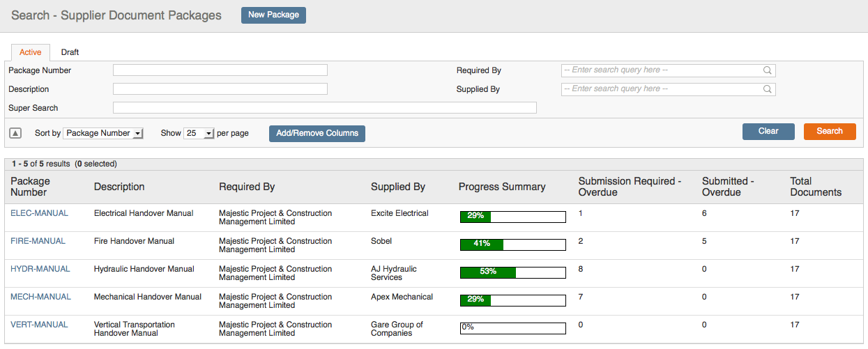Open the Show 25 per page dropdown

(x=199, y=133)
